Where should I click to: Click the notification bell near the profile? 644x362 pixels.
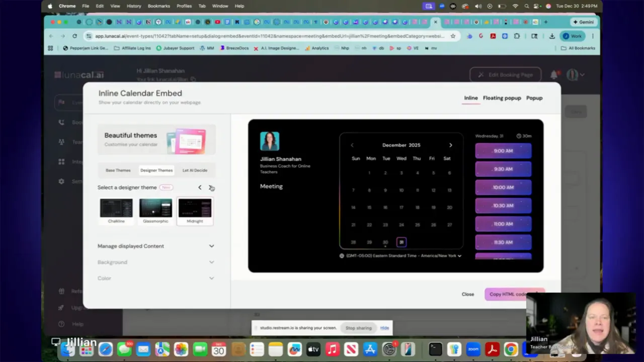[554, 74]
